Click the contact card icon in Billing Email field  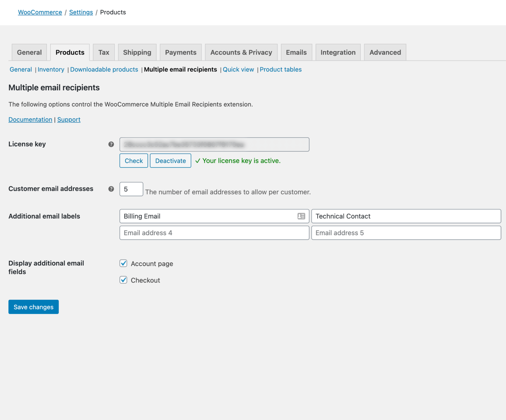tap(301, 216)
